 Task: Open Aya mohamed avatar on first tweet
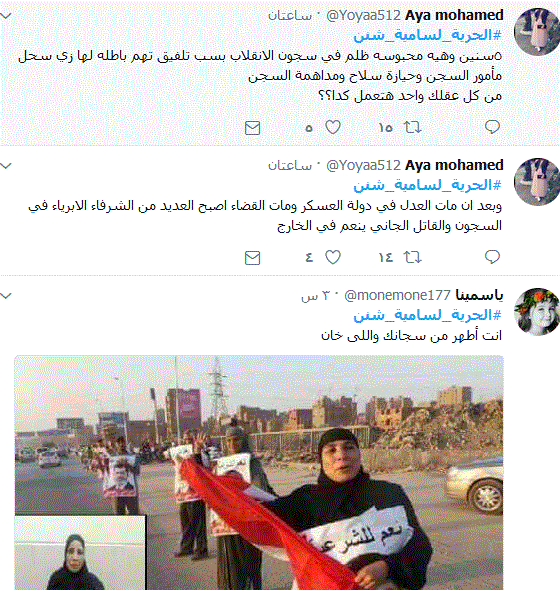coord(537,32)
